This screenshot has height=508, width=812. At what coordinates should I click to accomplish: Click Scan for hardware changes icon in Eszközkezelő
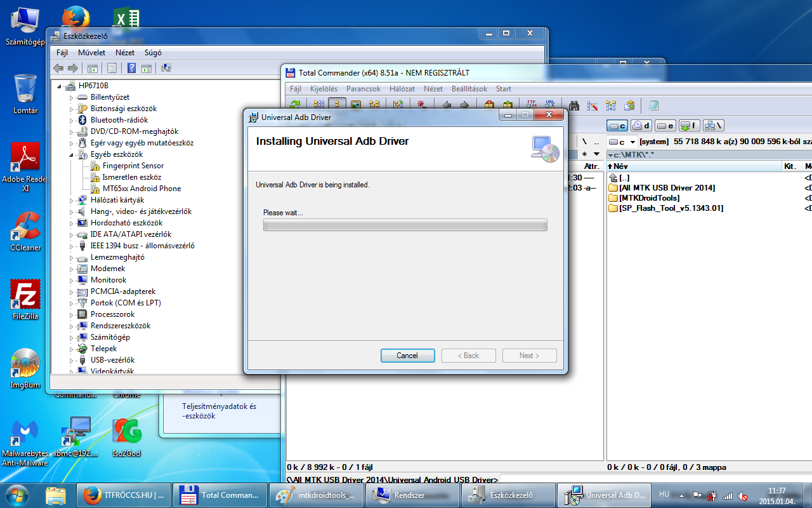(x=166, y=68)
